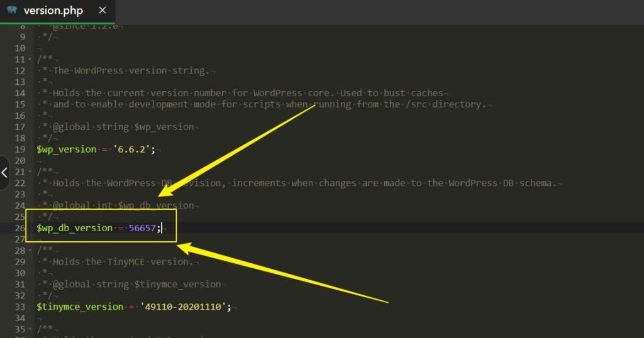Collapse the comment block at line 11
Image resolution: width=644 pixels, height=338 pixels.
point(30,59)
